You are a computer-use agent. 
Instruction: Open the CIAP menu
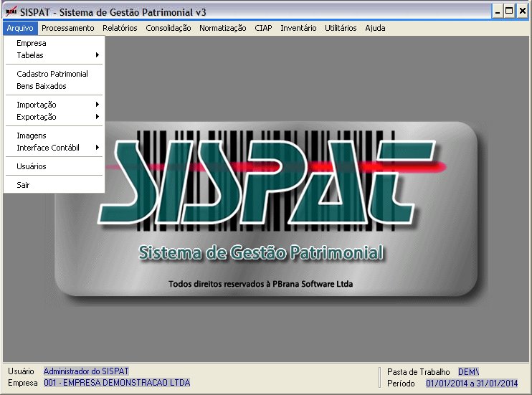coord(263,28)
